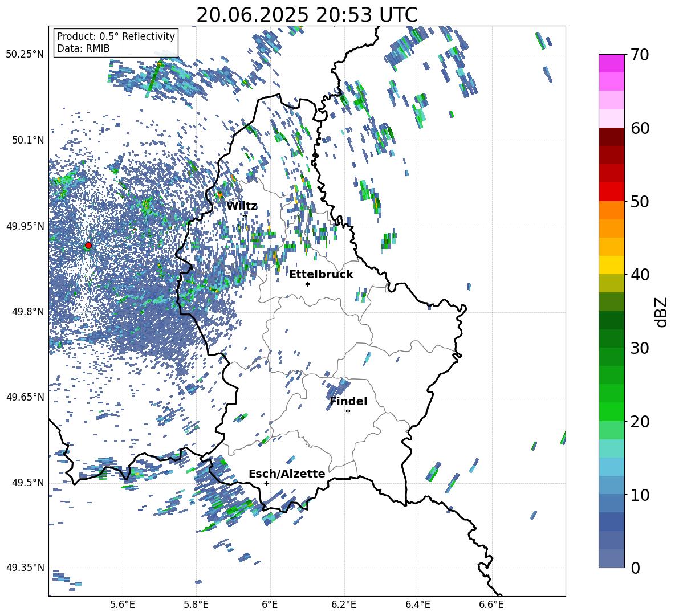The height and width of the screenshot is (616, 675).
Task: Click the 20.06.2025 20:53 UTC title
Action: [307, 15]
